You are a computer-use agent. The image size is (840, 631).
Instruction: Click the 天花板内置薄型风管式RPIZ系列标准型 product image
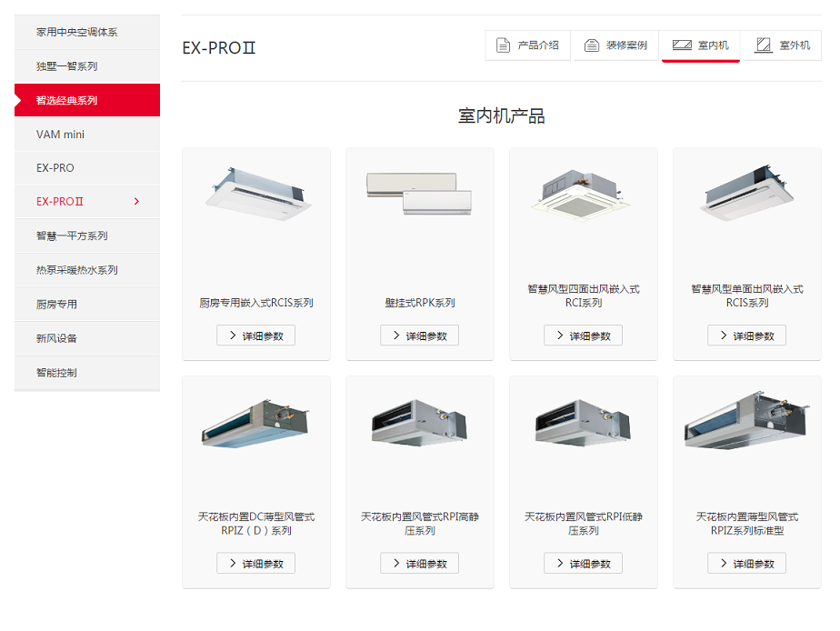[x=746, y=422]
